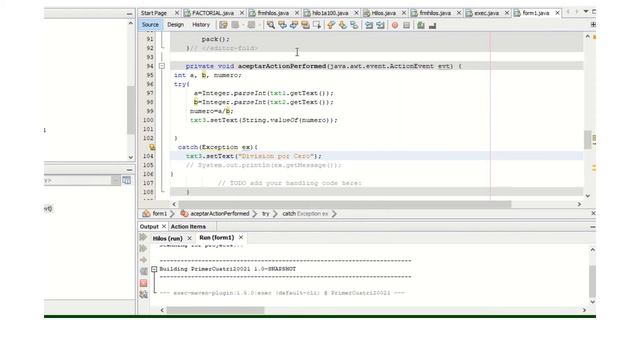Shift the current line right
640x360 pixels.
point(380,25)
